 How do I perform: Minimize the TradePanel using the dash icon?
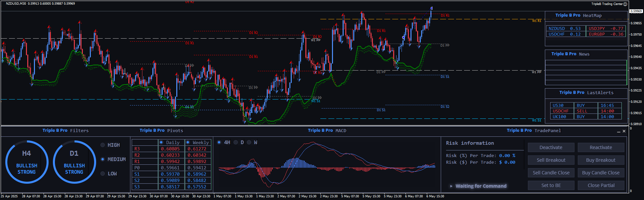[x=618, y=131]
